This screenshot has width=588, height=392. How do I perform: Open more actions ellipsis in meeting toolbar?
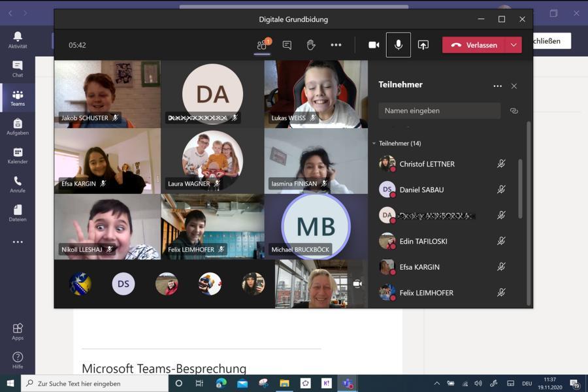(x=336, y=45)
